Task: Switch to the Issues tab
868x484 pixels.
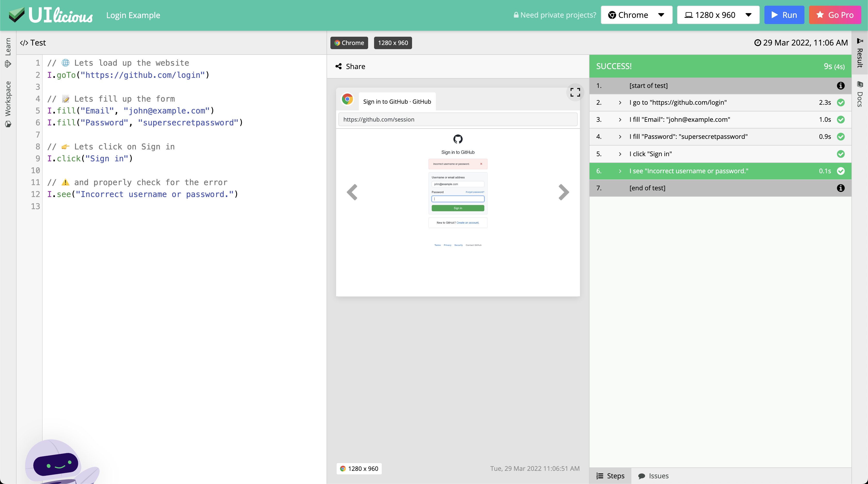Action: point(653,475)
